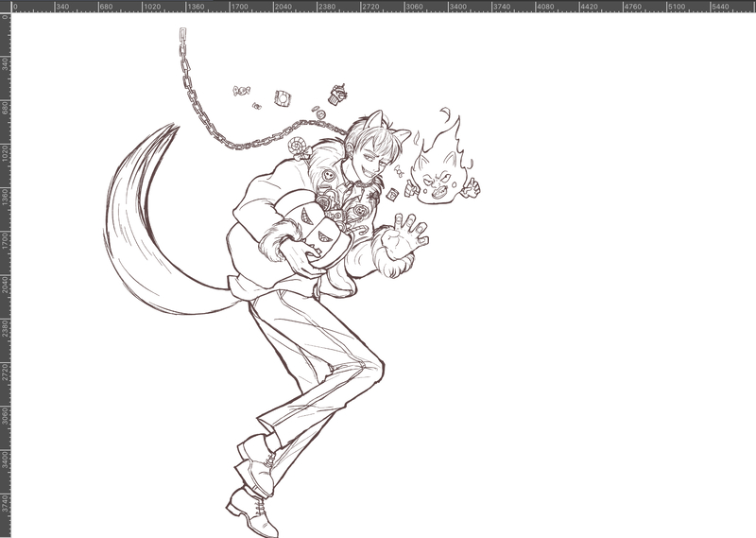The width and height of the screenshot is (756, 538).
Task: Click the 3740 mark on the vertical ruler
Action: (6, 502)
